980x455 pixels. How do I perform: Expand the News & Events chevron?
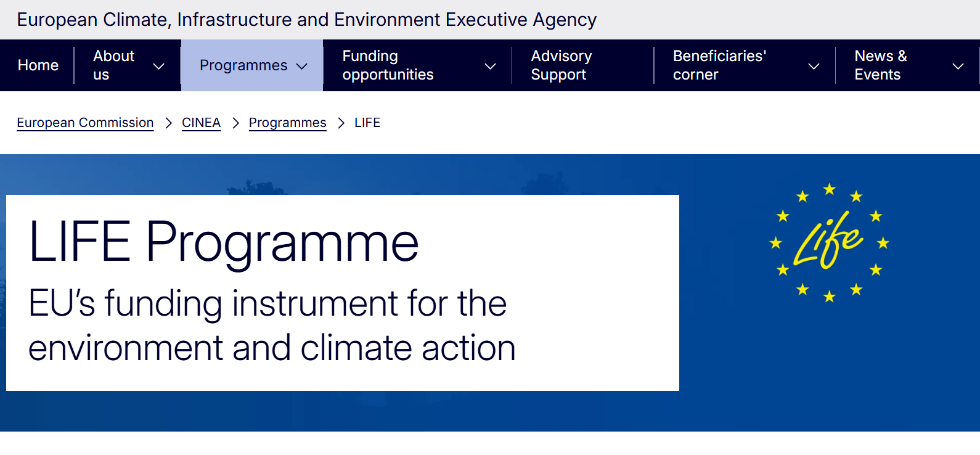coord(958,66)
